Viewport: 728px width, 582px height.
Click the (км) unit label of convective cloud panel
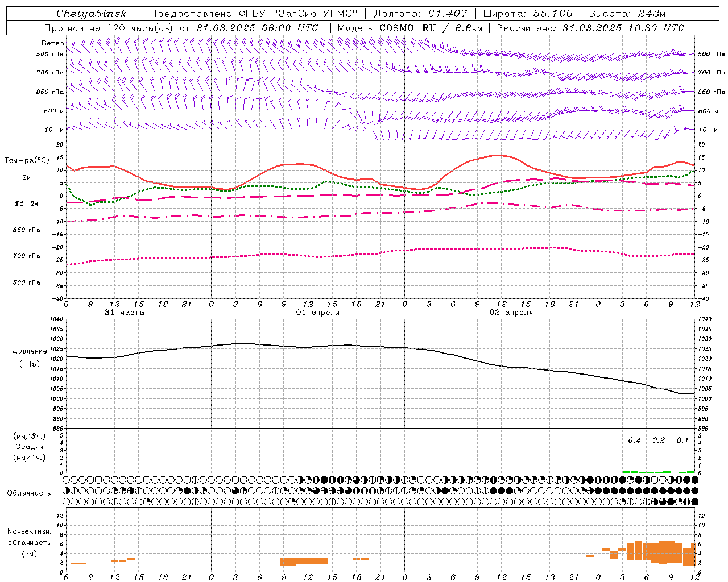pos(29,554)
